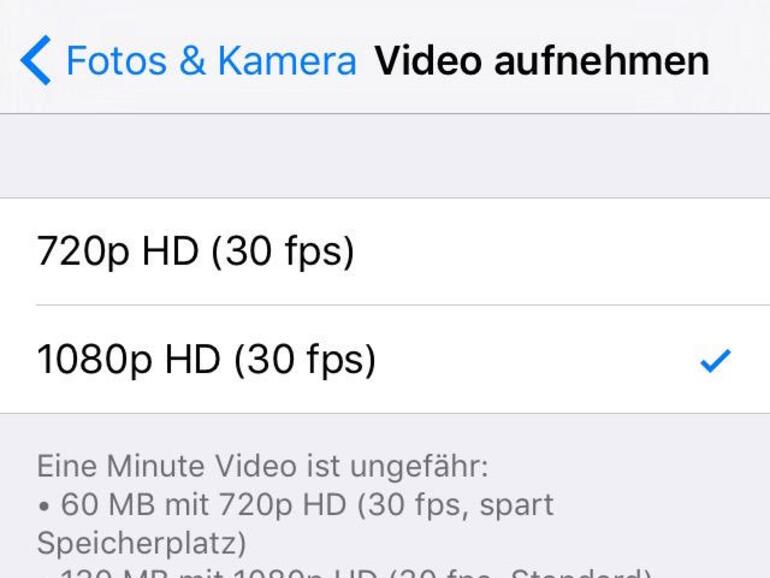Go back to Fotos & Kamera

pos(188,60)
